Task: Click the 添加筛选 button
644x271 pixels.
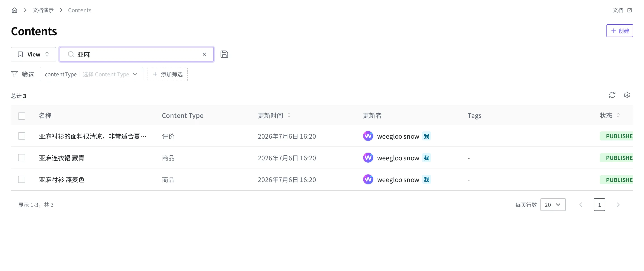Action: point(167,74)
